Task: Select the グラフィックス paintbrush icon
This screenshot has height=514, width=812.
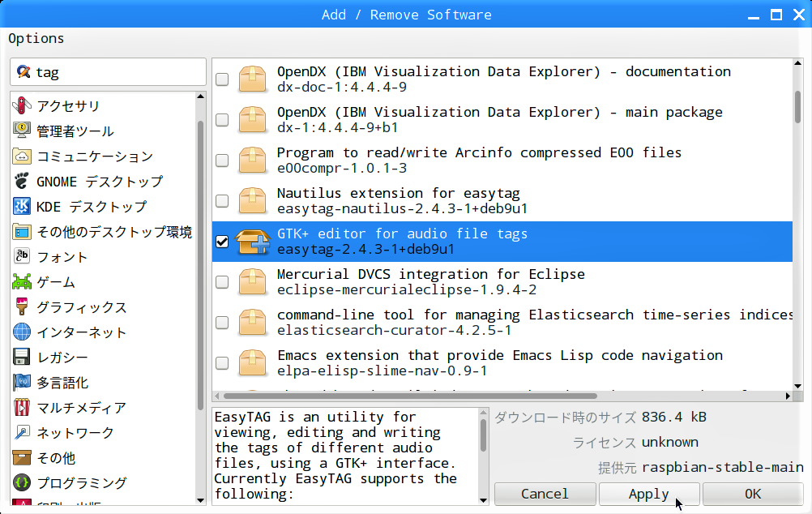Action: 22,306
